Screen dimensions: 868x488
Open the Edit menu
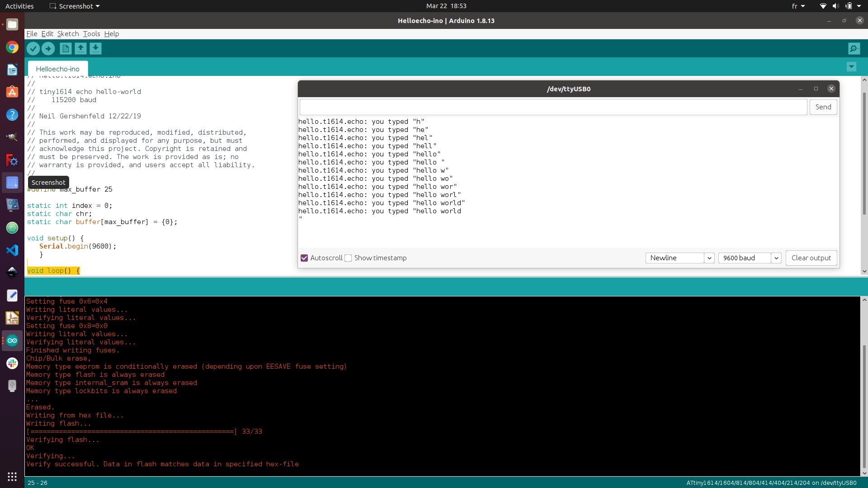(47, 34)
